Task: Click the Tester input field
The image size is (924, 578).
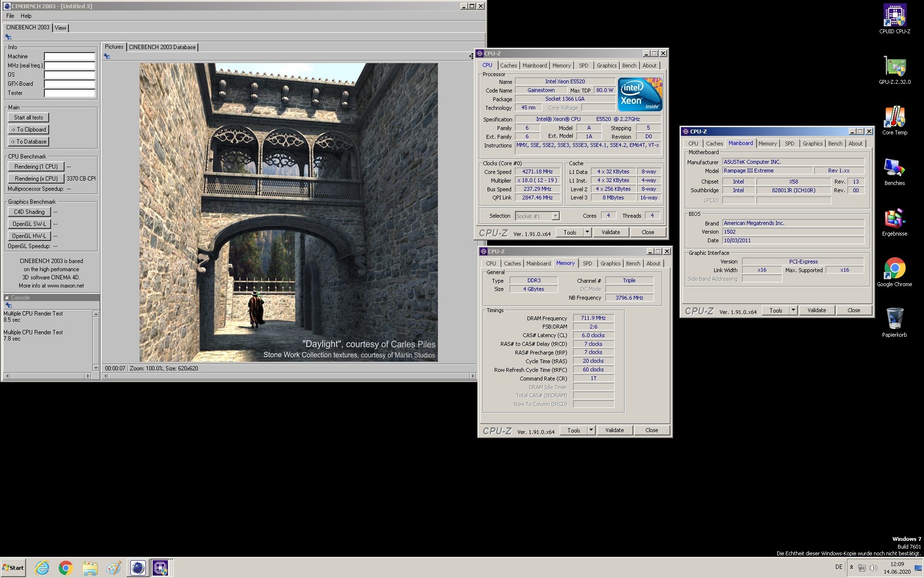Action: pyautogui.click(x=70, y=93)
